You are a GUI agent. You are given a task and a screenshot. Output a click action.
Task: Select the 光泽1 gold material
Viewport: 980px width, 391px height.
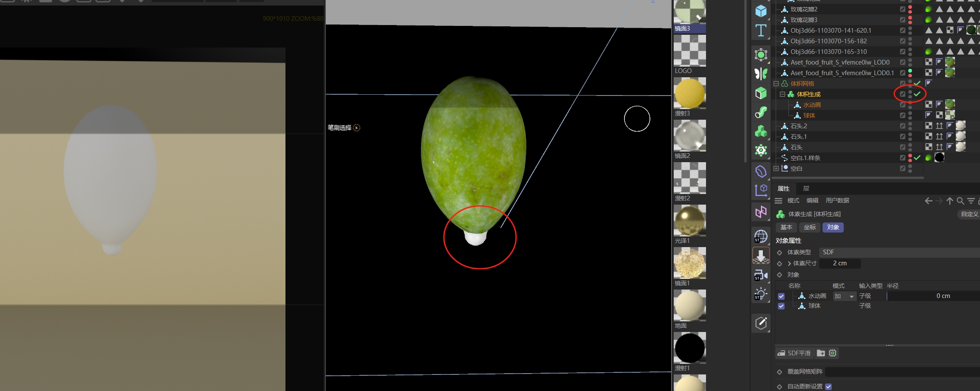689,221
